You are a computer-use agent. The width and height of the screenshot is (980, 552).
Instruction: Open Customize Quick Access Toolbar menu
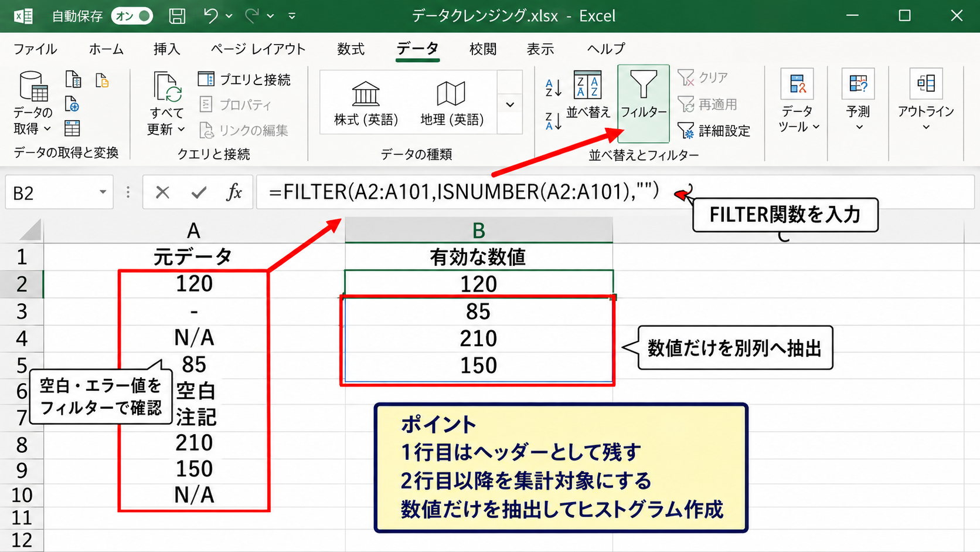292,16
